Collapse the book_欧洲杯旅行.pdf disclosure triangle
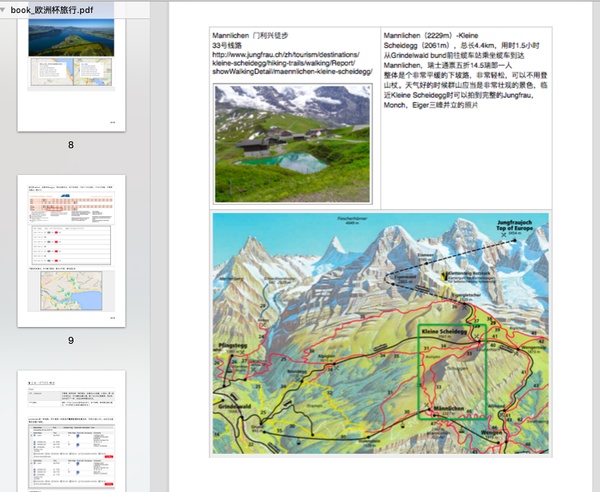Viewport: 600px width, 492px height. coord(3,10)
